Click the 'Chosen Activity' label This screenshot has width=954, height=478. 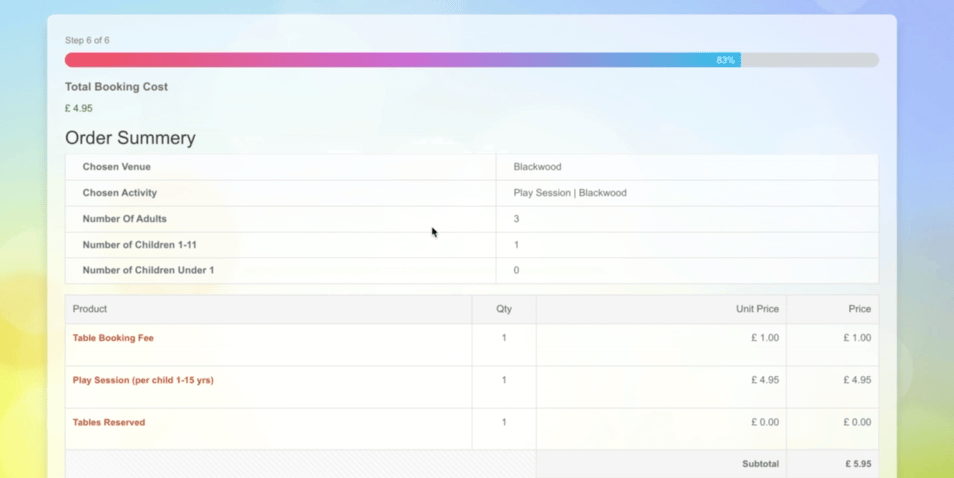tap(120, 193)
